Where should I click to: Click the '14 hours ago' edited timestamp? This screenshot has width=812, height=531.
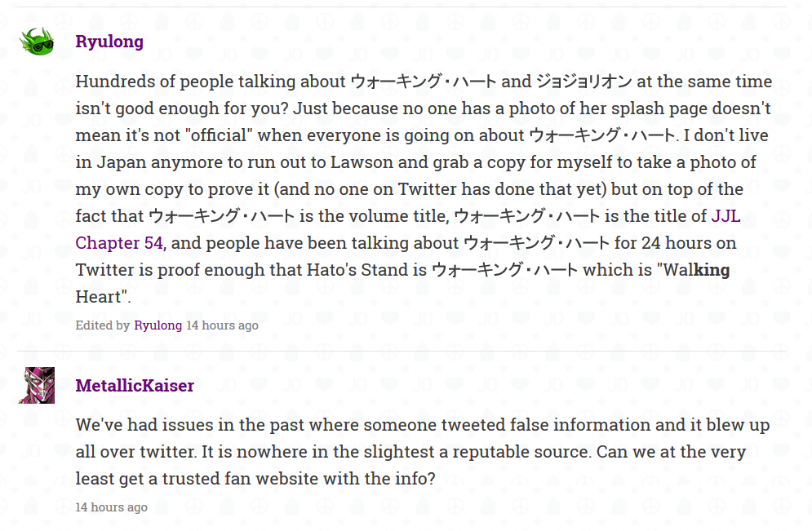[222, 325]
